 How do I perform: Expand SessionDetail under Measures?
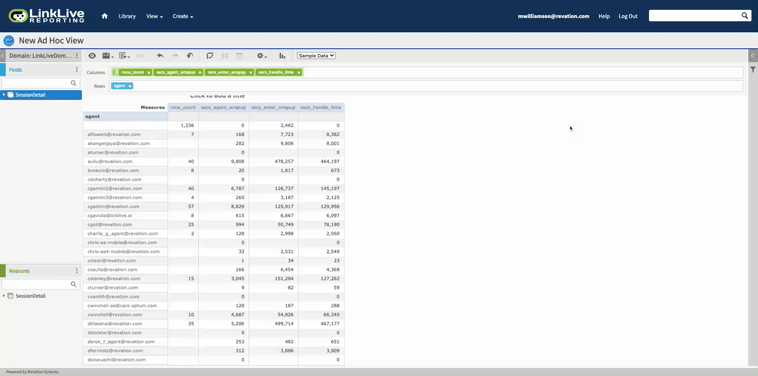[4, 296]
